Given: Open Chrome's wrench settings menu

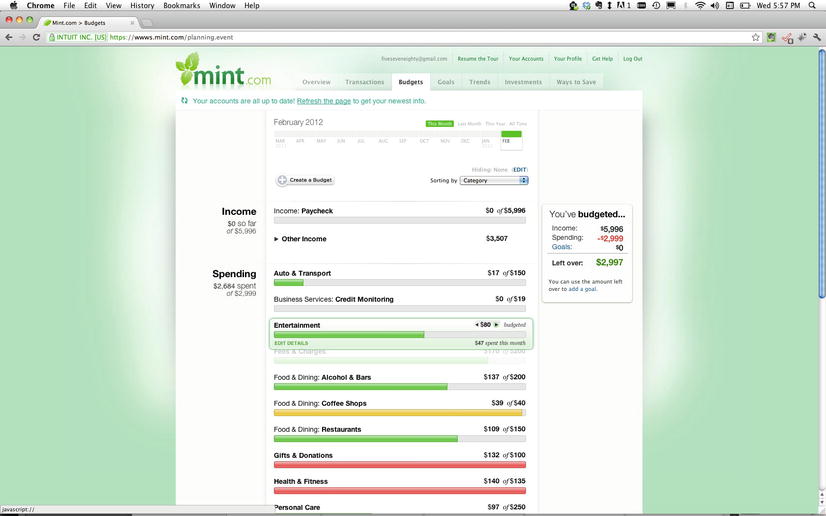Looking at the screenshot, I should point(817,37).
